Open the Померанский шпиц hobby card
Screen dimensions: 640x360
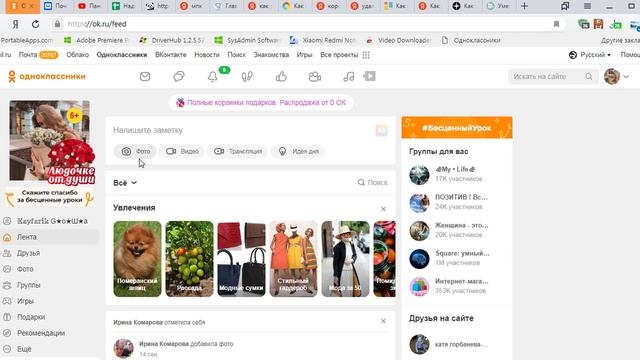(x=137, y=259)
